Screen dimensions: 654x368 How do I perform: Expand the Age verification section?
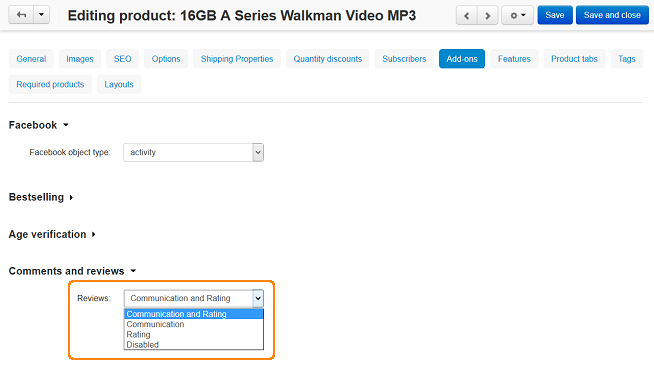(52, 234)
